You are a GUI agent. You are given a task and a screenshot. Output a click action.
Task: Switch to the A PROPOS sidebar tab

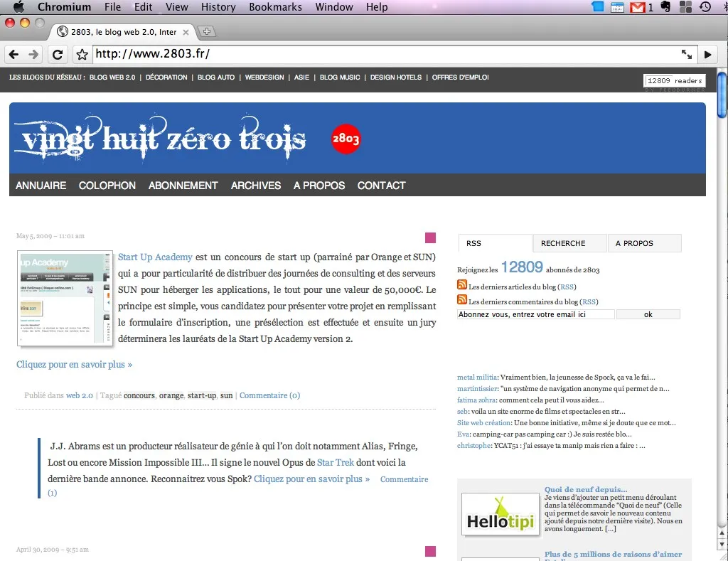pos(644,243)
